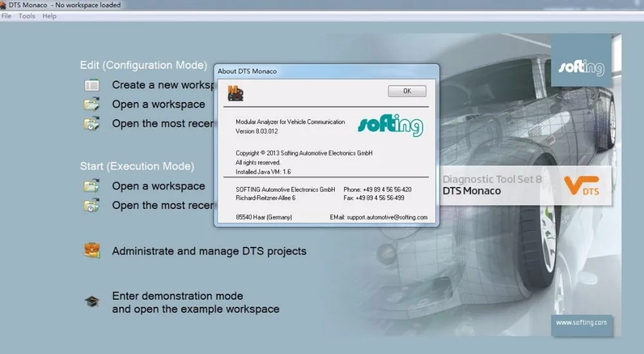Click OK in the About DTS Monaco dialog
The height and width of the screenshot is (354, 644).
[406, 91]
